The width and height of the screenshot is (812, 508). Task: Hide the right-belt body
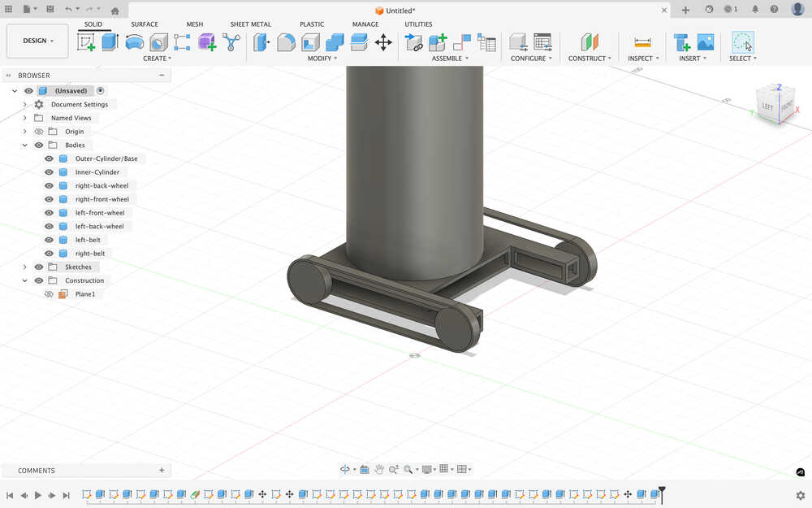click(x=49, y=254)
